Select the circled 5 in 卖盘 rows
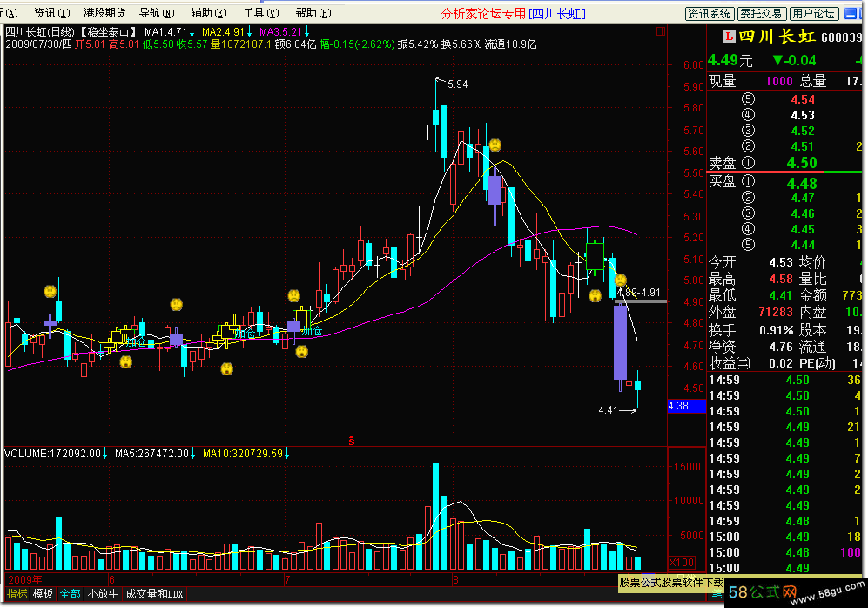Viewport: 868px width, 608px height. click(748, 99)
